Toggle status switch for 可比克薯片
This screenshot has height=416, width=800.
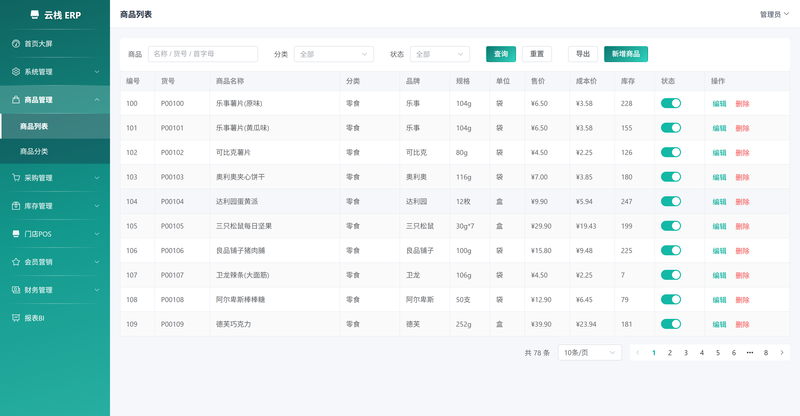(x=671, y=152)
